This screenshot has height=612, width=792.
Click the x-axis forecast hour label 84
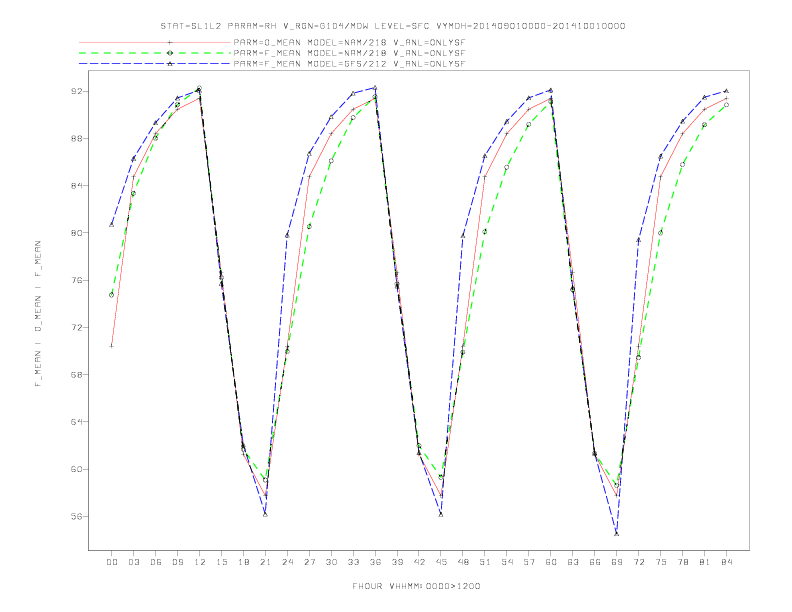pos(726,562)
